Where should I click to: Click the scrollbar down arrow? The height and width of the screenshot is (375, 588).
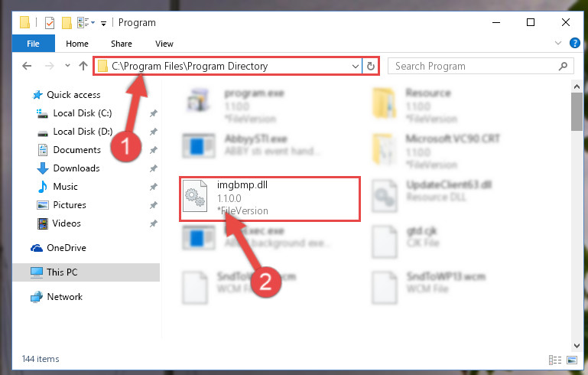pyautogui.click(x=577, y=346)
